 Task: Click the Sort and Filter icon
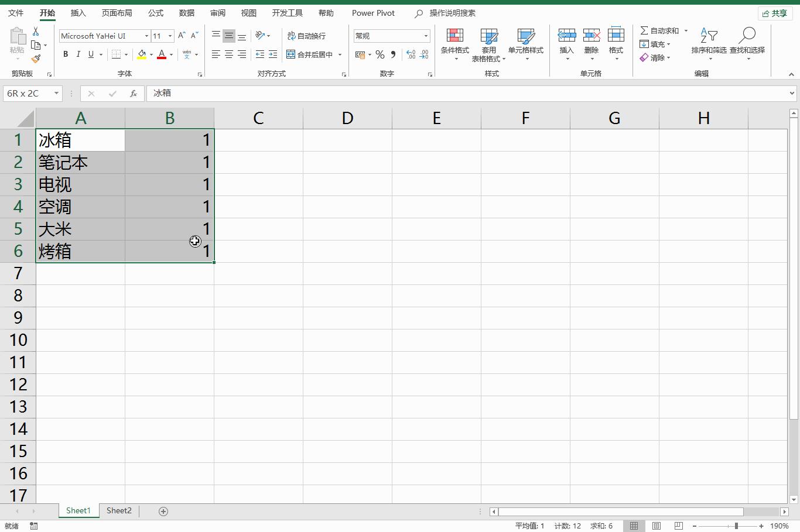coord(709,36)
